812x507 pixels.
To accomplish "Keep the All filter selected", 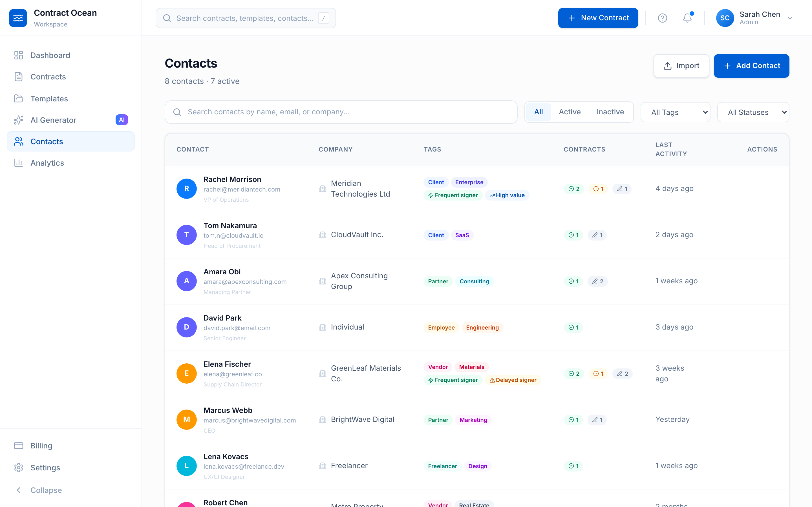I will point(539,112).
